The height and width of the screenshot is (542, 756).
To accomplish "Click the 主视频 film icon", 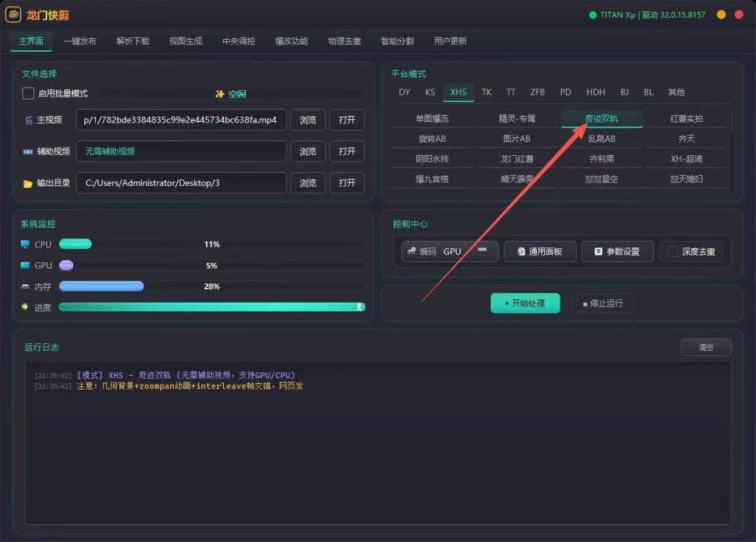I will pyautogui.click(x=29, y=120).
